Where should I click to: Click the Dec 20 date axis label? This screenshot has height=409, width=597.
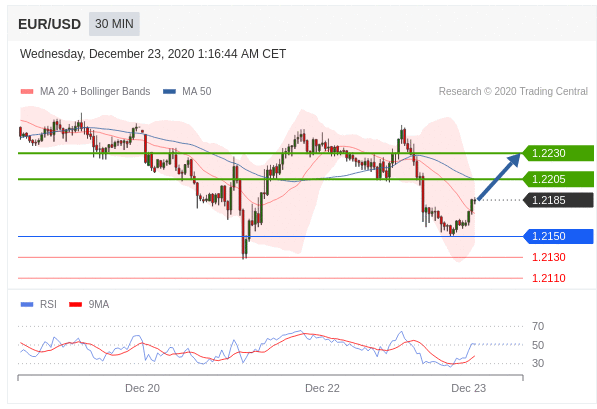point(142,388)
